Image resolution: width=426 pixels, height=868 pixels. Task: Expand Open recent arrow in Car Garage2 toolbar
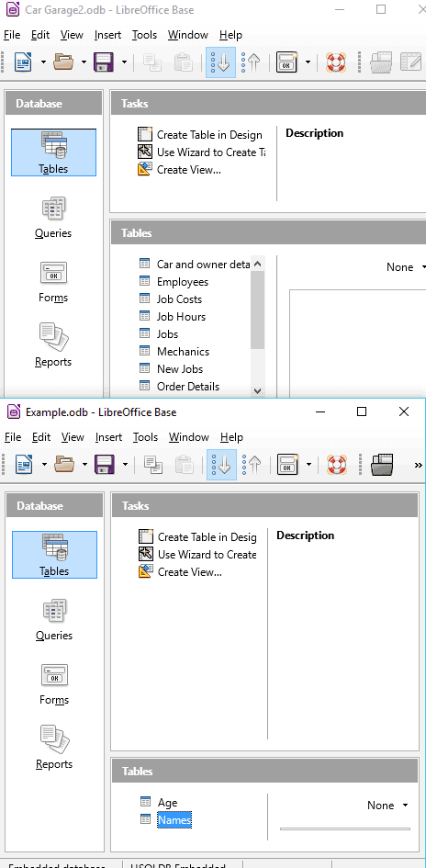84,62
